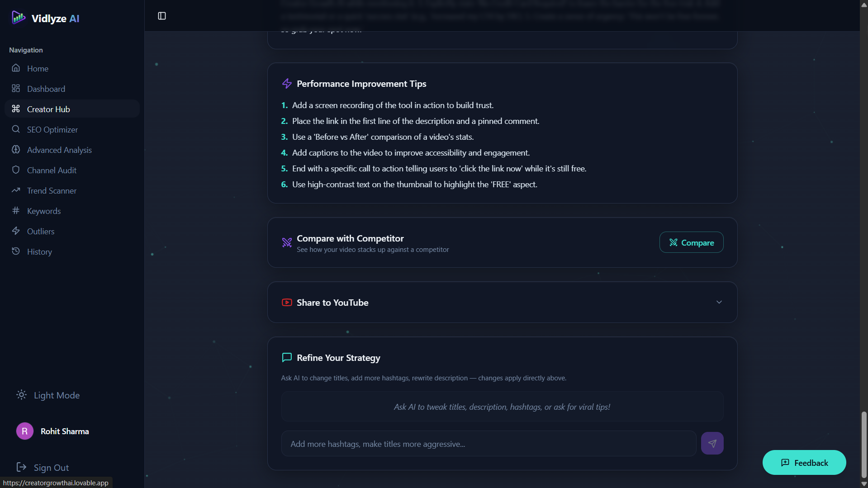Image resolution: width=868 pixels, height=488 pixels.
Task: Open Advanced Analysis from the sidebar
Action: click(59, 150)
